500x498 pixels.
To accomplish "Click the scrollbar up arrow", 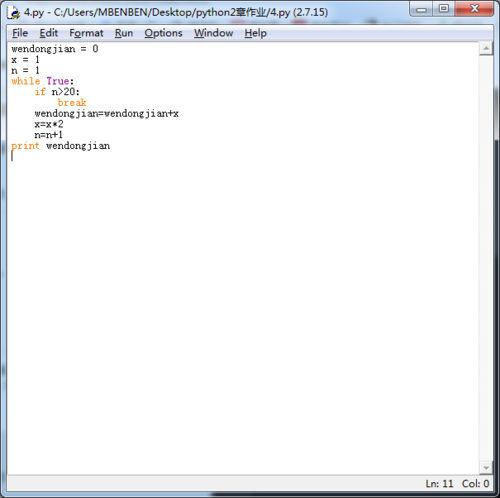I will click(x=486, y=49).
